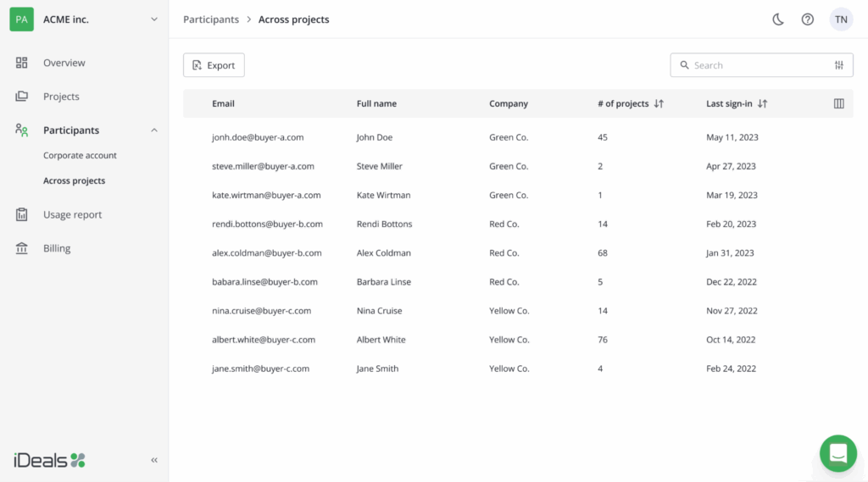Sort by Last sign-in column

point(762,103)
